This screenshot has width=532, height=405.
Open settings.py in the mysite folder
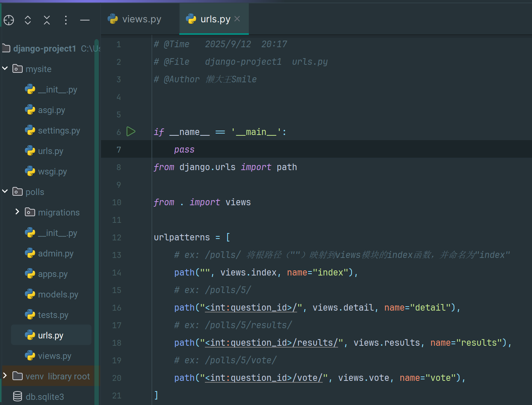59,131
